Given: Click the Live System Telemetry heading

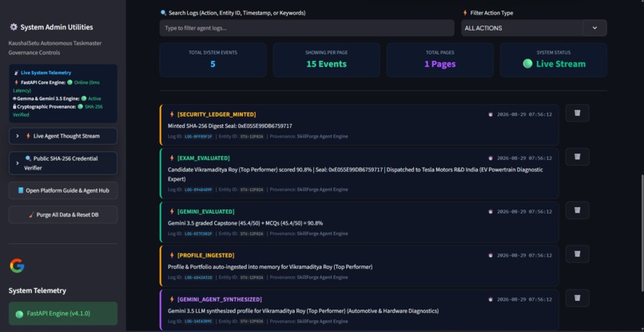Looking at the screenshot, I should pyautogui.click(x=46, y=73).
